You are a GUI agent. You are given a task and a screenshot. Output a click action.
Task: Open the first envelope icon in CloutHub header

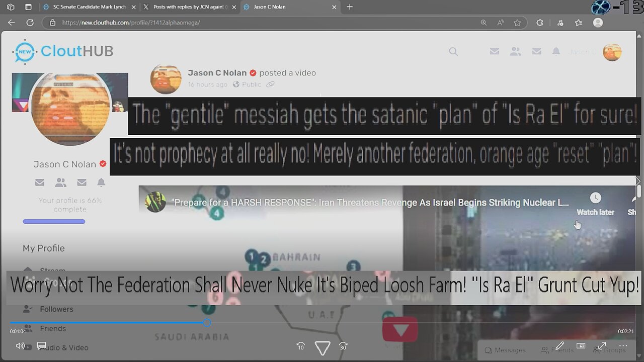point(495,51)
